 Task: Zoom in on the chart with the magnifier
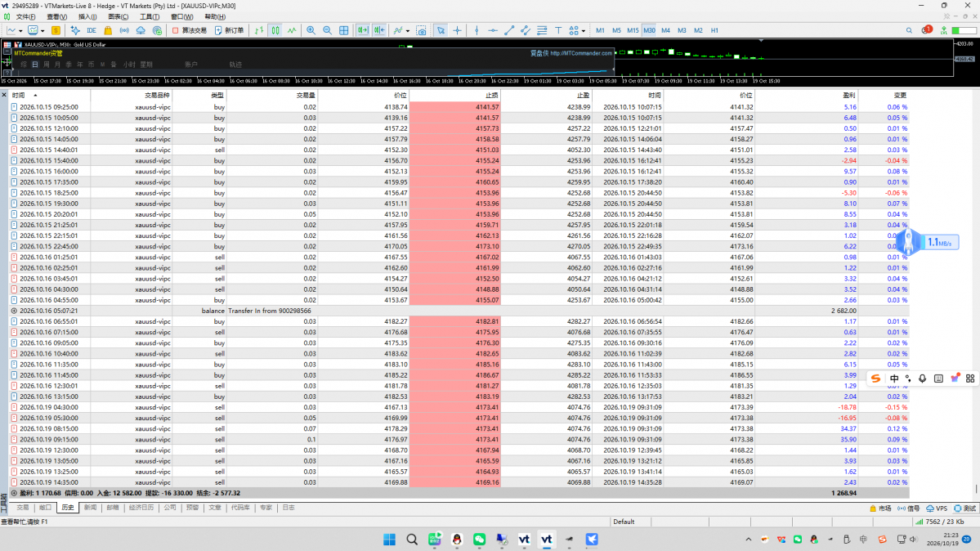click(311, 30)
